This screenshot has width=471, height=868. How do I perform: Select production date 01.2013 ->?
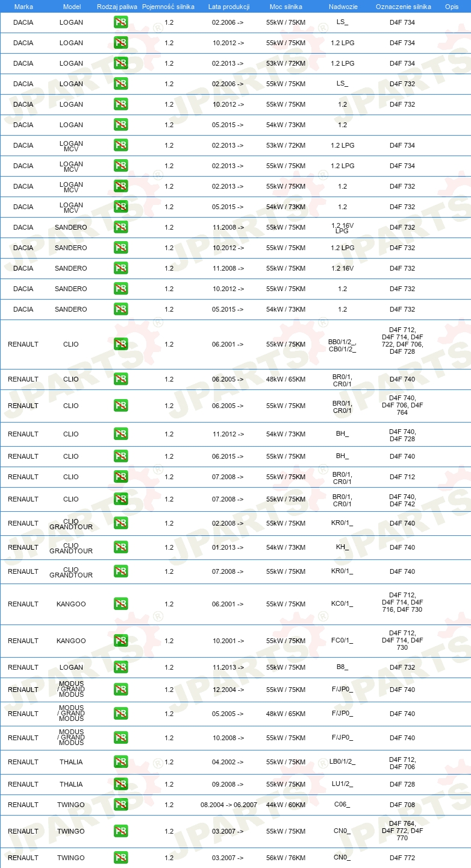pos(228,547)
